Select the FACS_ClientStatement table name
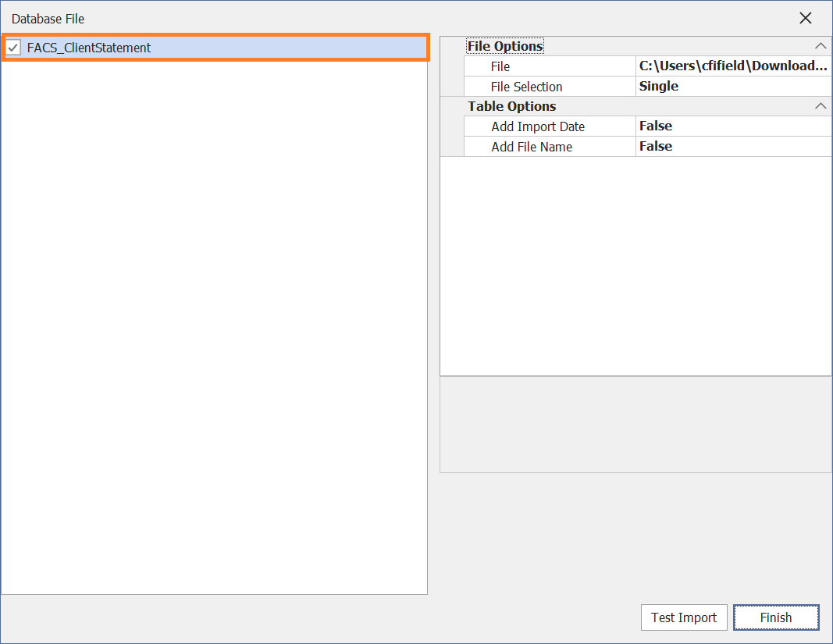This screenshot has height=644, width=833. point(89,48)
